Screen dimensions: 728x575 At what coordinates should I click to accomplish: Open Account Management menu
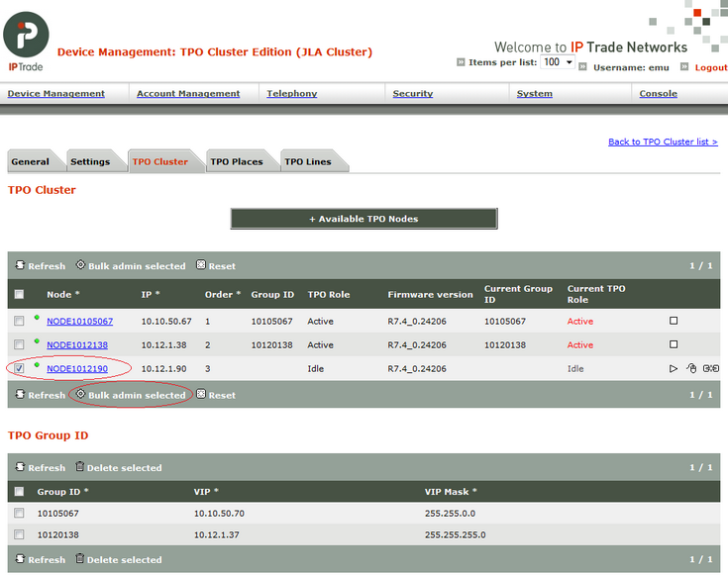(x=188, y=94)
